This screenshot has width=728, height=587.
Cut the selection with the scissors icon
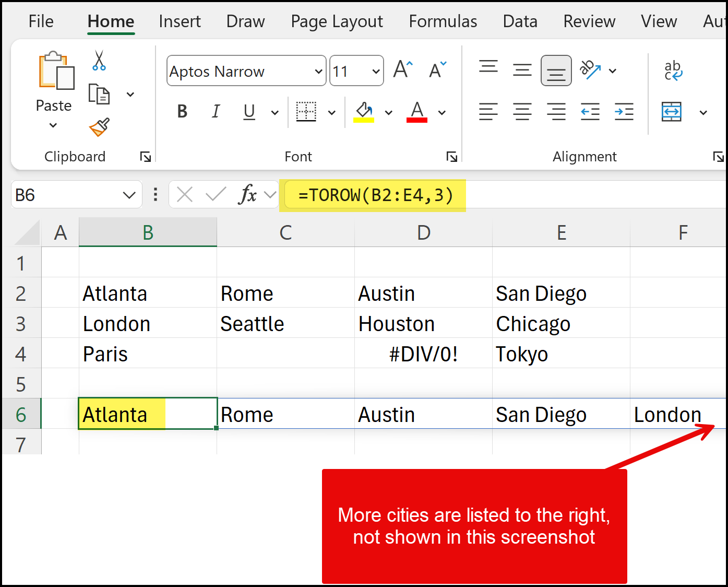click(x=98, y=61)
